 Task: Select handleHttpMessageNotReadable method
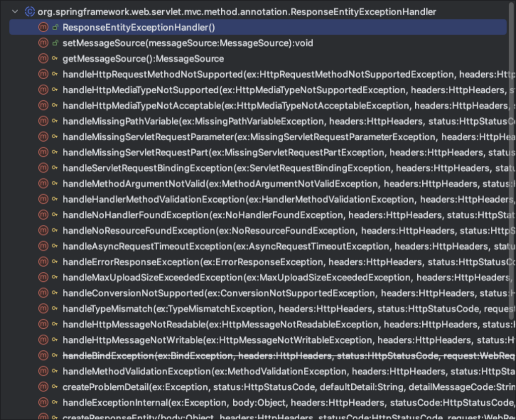(258, 324)
